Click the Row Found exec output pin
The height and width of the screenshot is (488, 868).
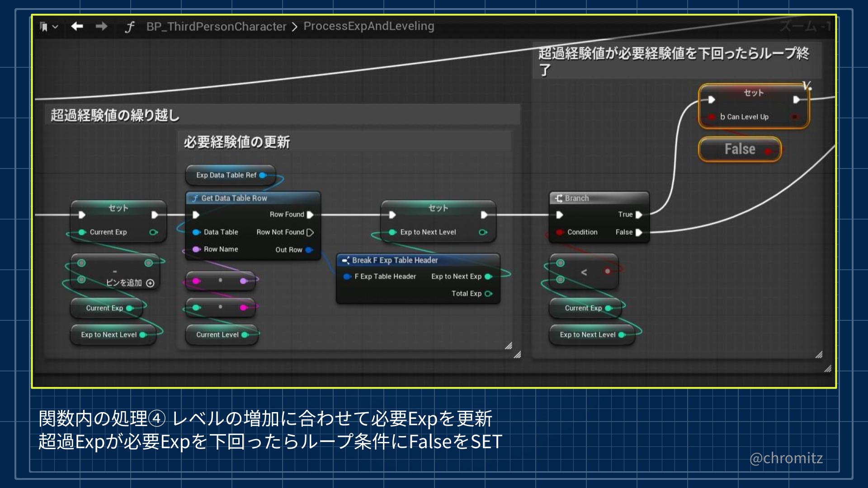[x=310, y=215]
